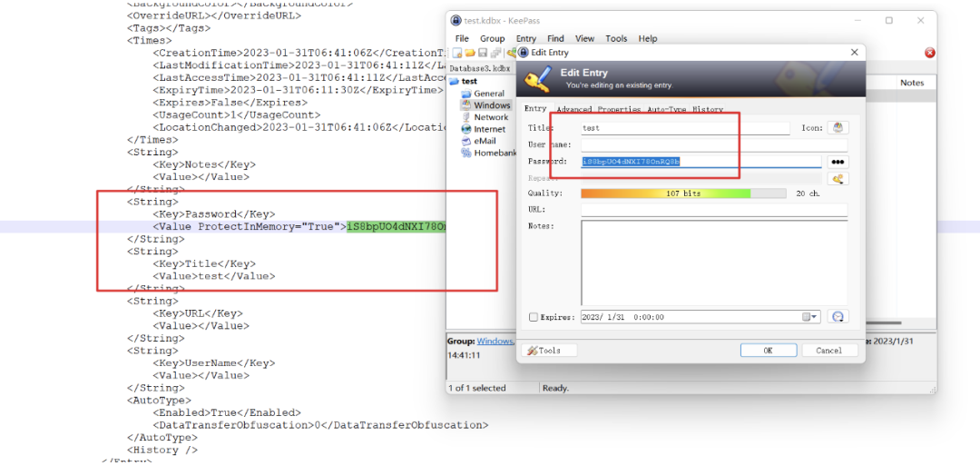This screenshot has width=980, height=466.
Task: Click the Cancel button in Edit Entry
Action: [x=828, y=351]
